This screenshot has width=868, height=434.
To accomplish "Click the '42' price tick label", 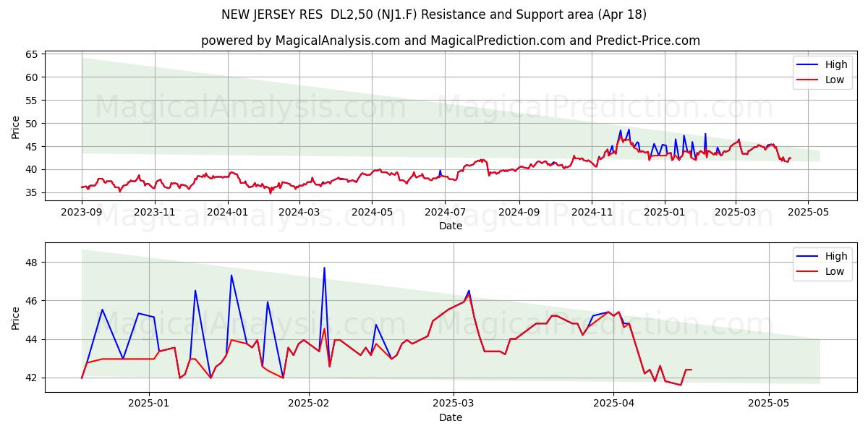I will [33, 378].
